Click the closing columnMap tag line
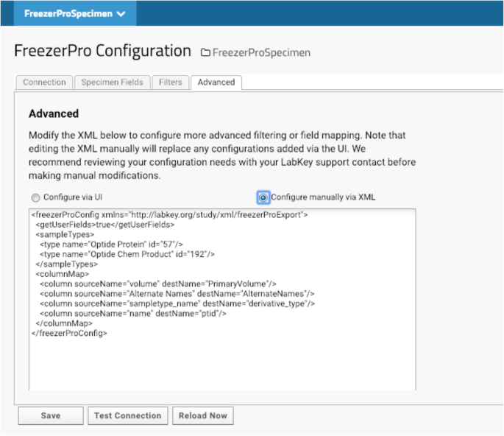This screenshot has height=436, width=504. [x=64, y=323]
